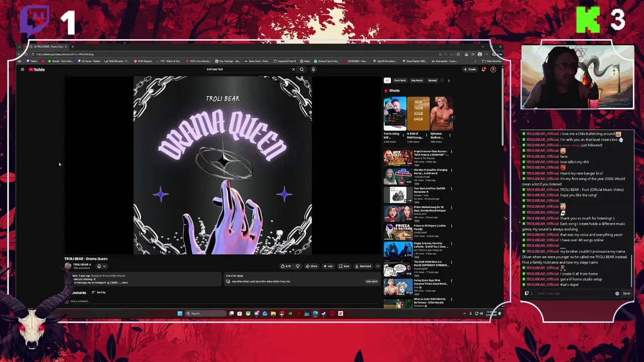Open chat settings gear icon
The width and height of the screenshot is (644, 362).
coord(617,294)
